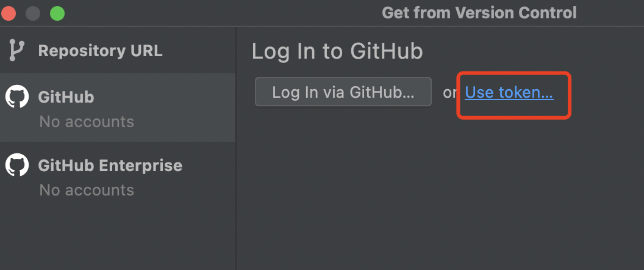644x270 pixels.
Task: Follow the Use token link
Action: point(509,92)
